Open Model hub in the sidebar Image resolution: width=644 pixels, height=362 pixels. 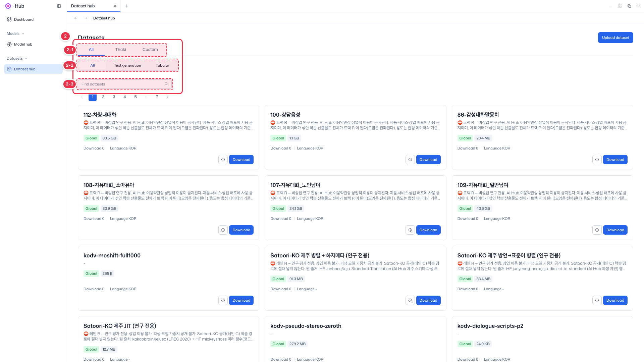coord(33,44)
